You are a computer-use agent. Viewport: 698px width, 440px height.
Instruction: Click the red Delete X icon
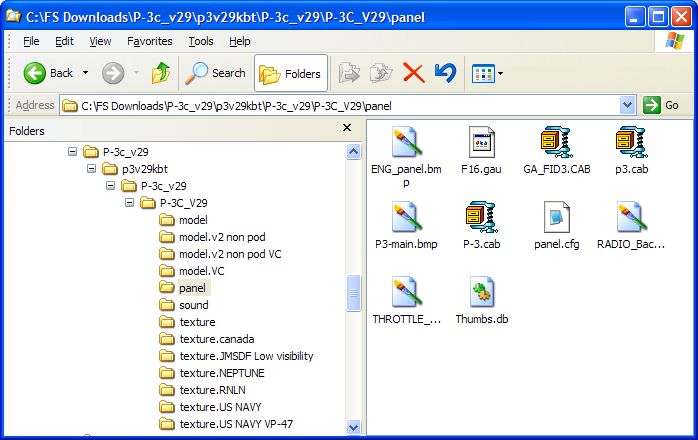pos(414,73)
